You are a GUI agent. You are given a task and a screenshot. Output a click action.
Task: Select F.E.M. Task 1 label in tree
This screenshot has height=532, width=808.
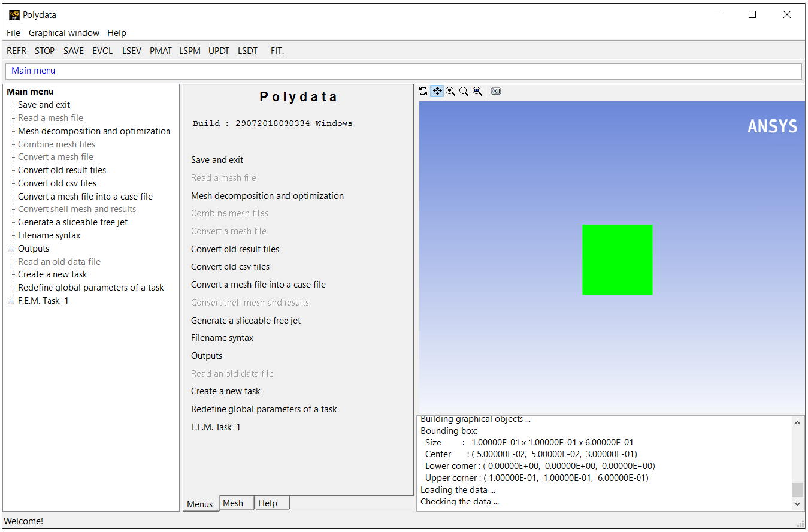pos(43,301)
